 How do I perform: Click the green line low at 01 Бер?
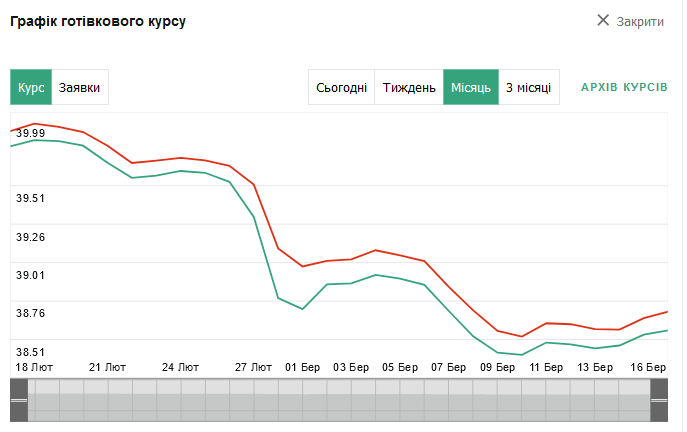(x=303, y=309)
